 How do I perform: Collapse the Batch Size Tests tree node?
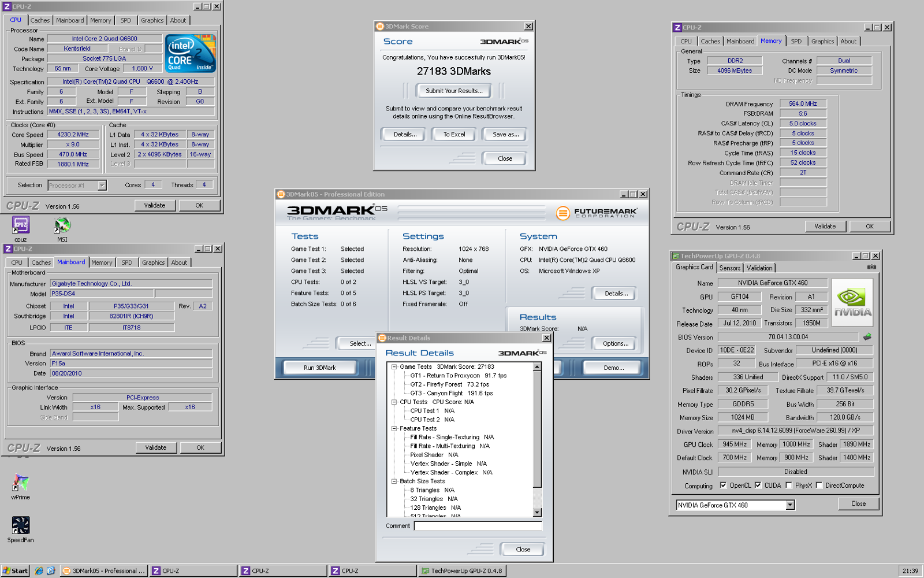click(x=394, y=481)
